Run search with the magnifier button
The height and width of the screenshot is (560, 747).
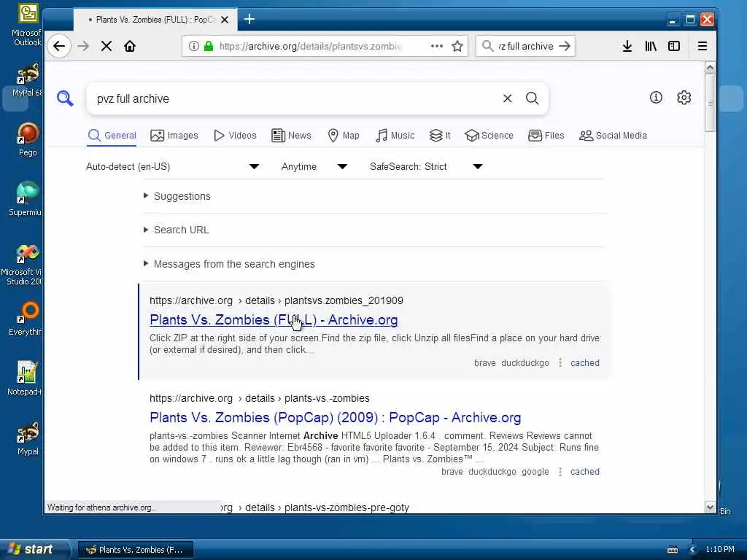click(532, 98)
